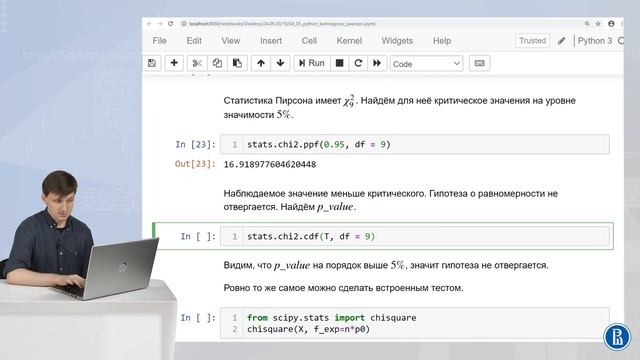Click the code cell stats.chi2.ppf(0.95, df = 9)
This screenshot has width=640, height=360.
tap(415, 144)
